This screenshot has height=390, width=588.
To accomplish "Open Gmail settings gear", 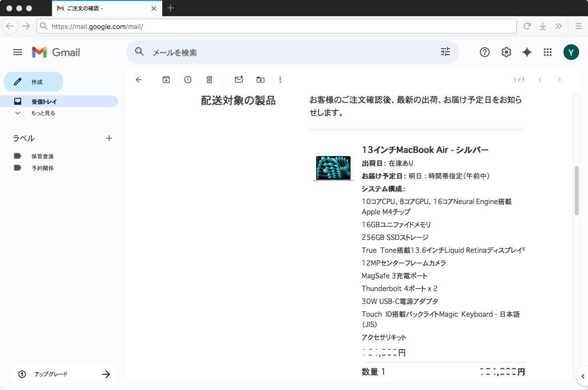I will 506,52.
